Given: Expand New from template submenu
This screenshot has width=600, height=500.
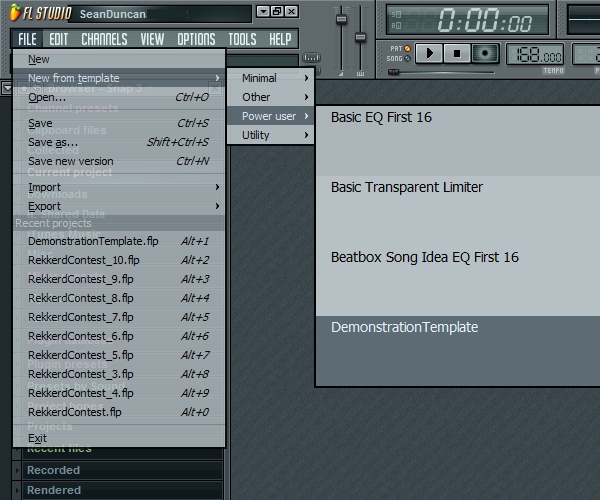Looking at the screenshot, I should (x=119, y=78).
